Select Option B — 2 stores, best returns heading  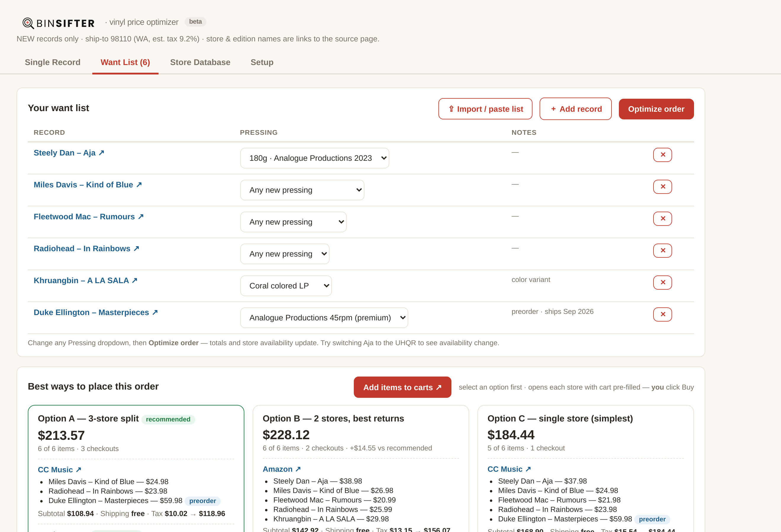click(333, 419)
